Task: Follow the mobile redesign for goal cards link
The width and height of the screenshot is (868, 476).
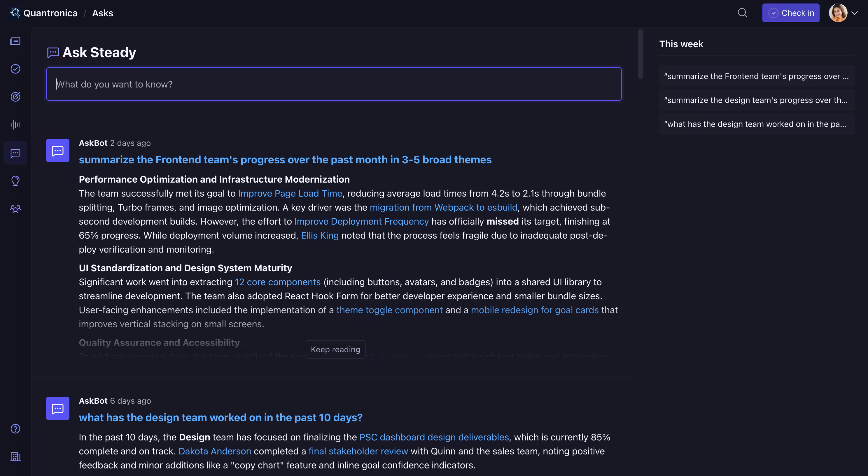Action: [535, 310]
